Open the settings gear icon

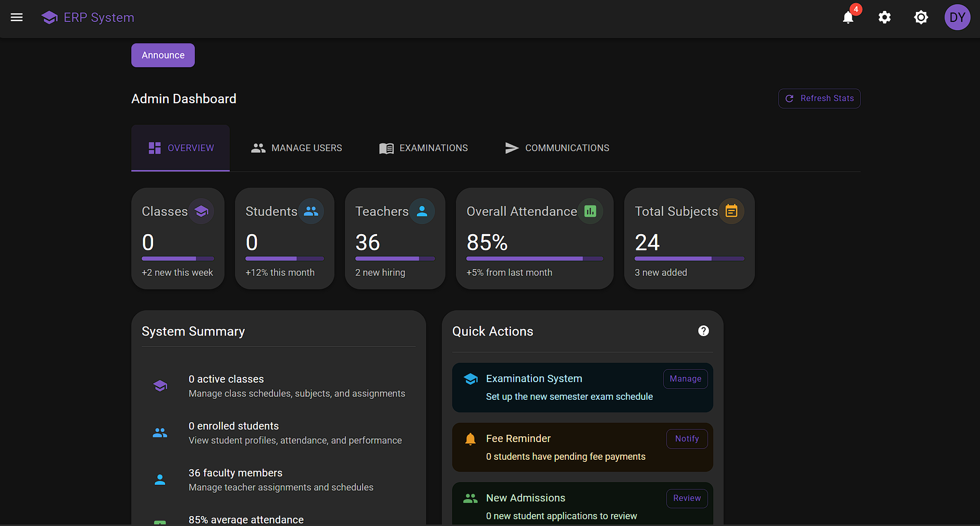point(885,17)
